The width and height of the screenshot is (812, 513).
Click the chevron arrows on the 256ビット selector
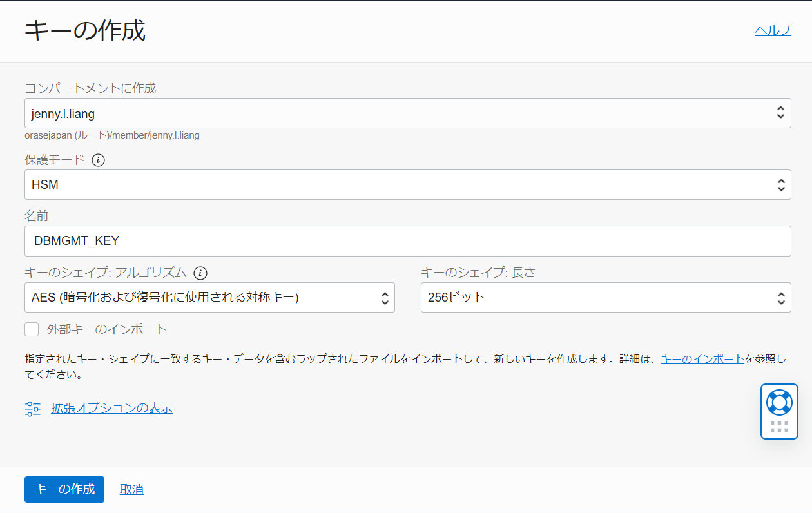pos(780,298)
